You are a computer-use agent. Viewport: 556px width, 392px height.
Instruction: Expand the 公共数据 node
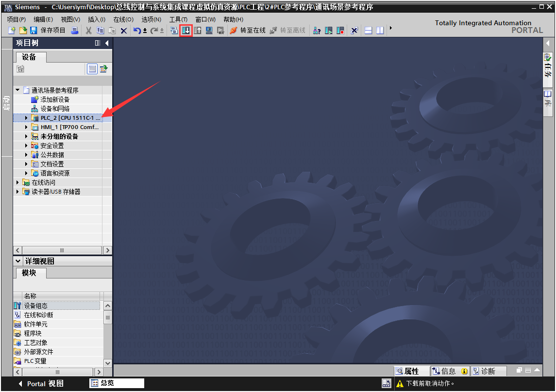[26, 154]
